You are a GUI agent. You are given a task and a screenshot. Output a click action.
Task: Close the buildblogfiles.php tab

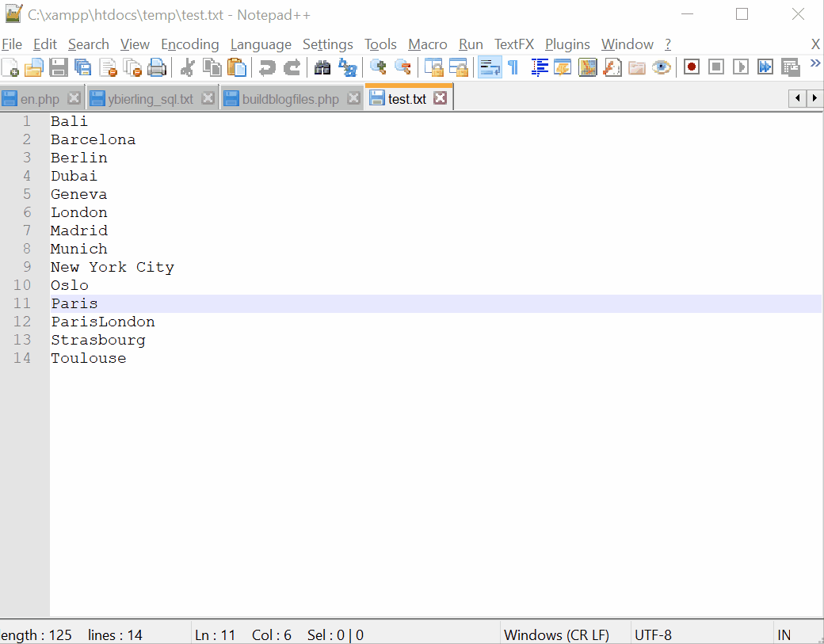click(353, 98)
